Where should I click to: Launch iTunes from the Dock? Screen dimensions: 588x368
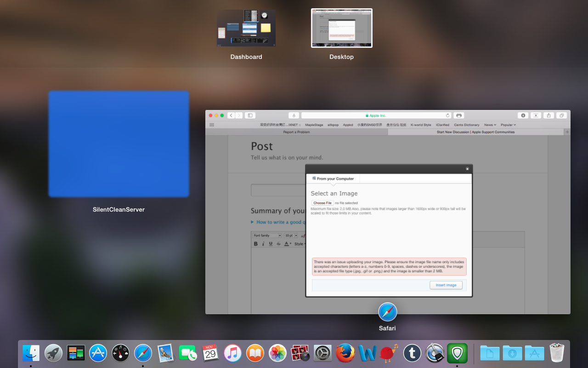click(233, 353)
